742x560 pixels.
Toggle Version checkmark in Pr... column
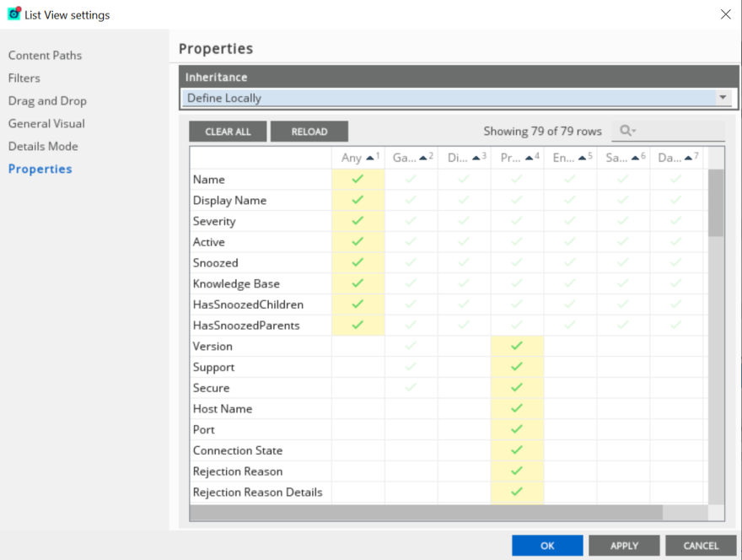point(517,347)
